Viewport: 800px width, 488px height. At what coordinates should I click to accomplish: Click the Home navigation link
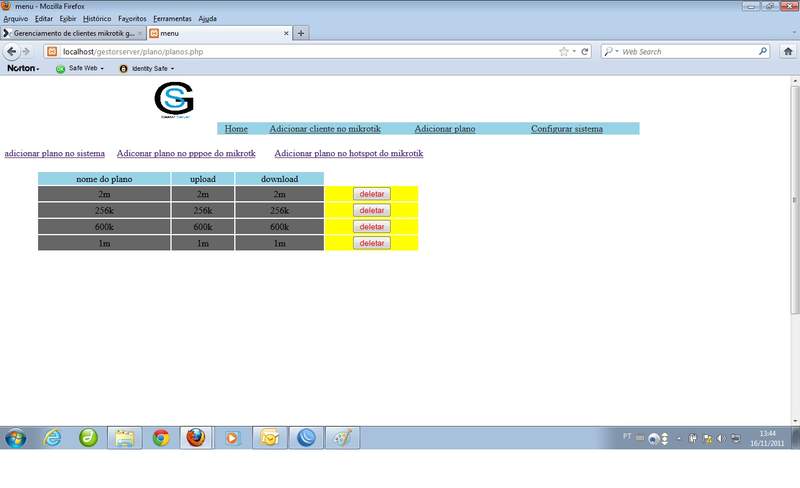236,129
